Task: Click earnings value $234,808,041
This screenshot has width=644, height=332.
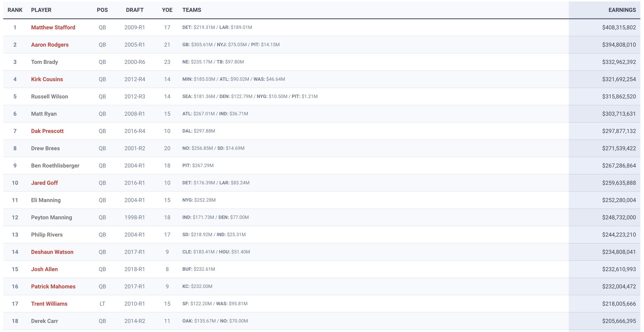Action: 619,252
